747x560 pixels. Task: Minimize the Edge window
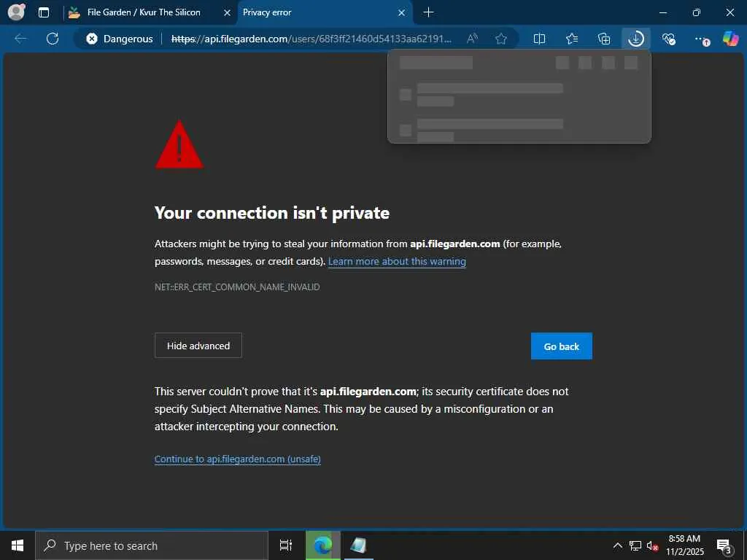(x=662, y=12)
